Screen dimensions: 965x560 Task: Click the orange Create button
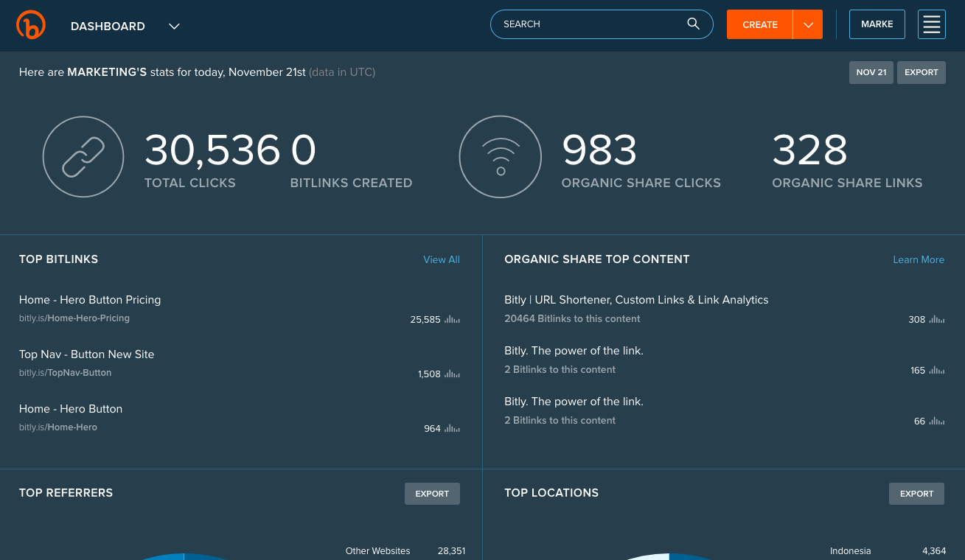760,24
